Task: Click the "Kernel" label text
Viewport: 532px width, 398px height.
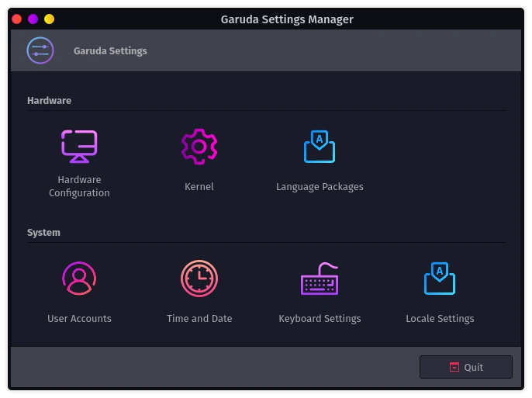Action: tap(199, 187)
